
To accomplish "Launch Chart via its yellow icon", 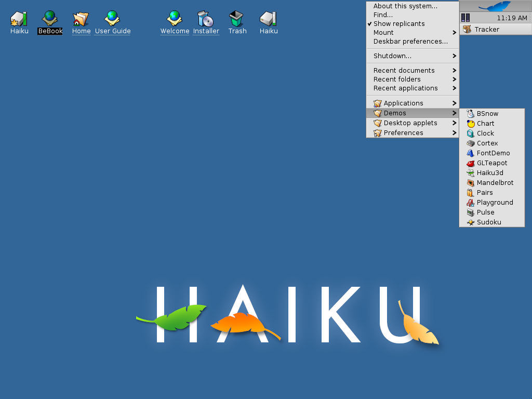I will 470,124.
